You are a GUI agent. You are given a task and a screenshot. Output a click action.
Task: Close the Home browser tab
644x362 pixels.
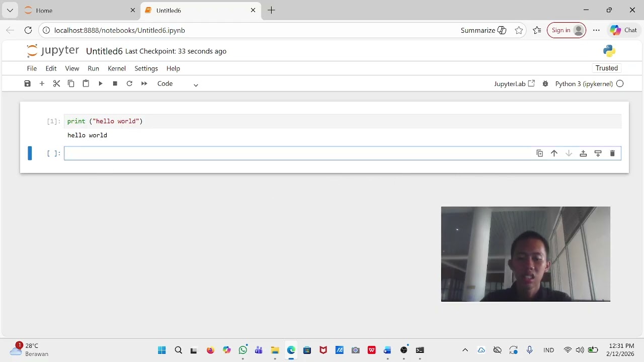tap(133, 10)
